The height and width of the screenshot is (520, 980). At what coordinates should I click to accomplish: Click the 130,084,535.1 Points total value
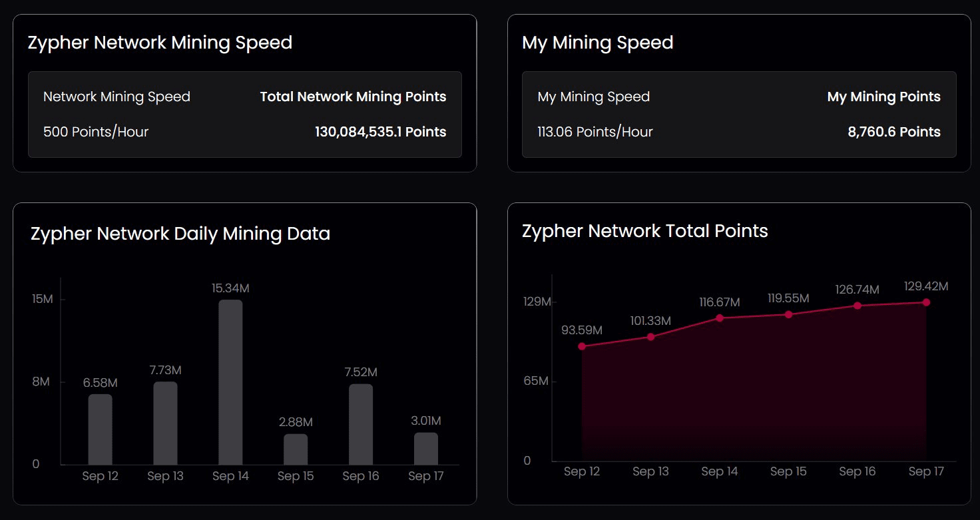(380, 132)
